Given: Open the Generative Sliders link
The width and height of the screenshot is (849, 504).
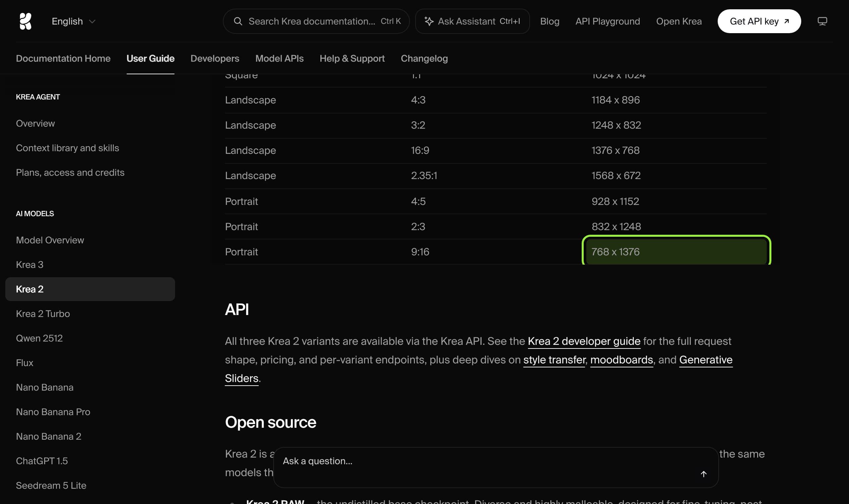Looking at the screenshot, I should (x=706, y=360).
